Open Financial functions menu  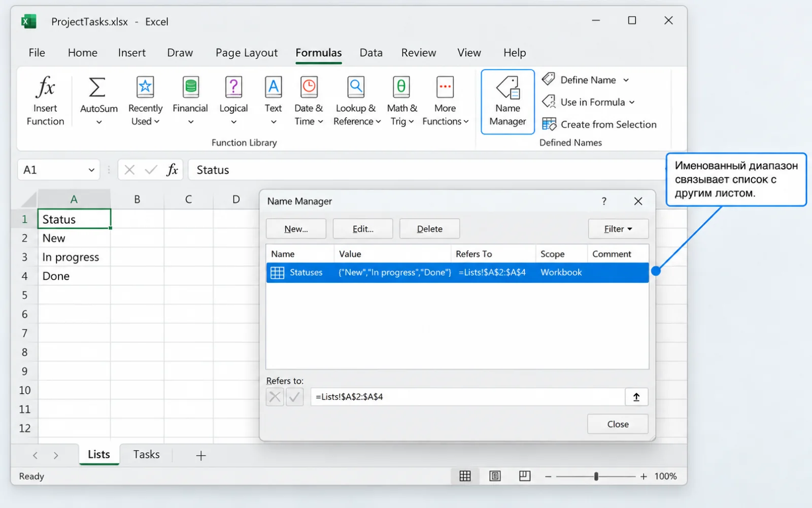click(x=190, y=100)
